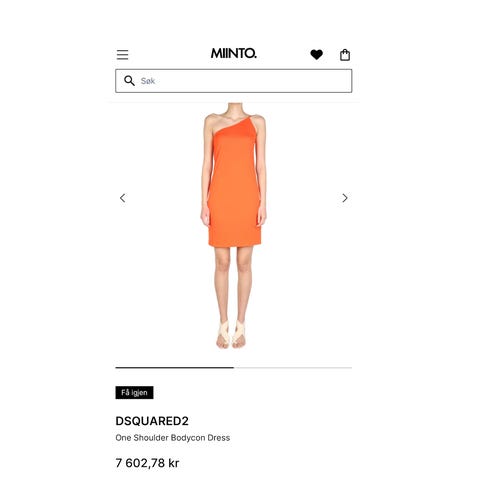Click the Få igjen badge
This screenshot has width=480, height=480.
pyautogui.click(x=135, y=392)
